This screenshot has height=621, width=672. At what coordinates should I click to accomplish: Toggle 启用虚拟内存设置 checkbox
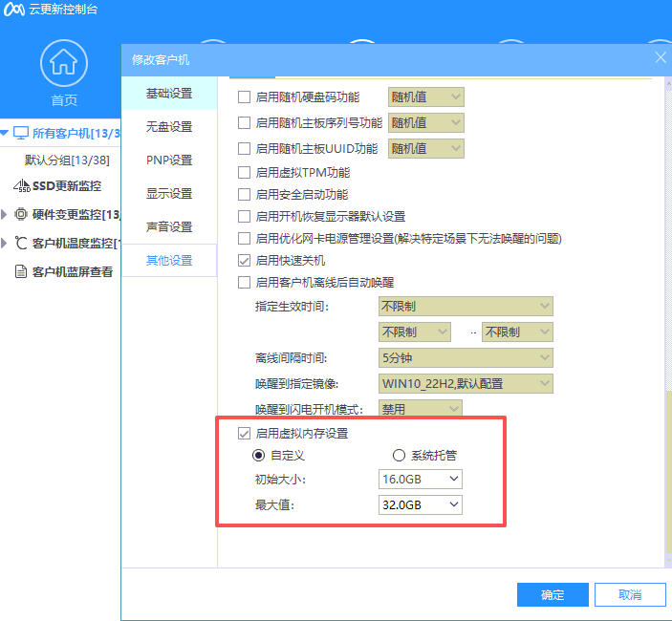point(244,433)
